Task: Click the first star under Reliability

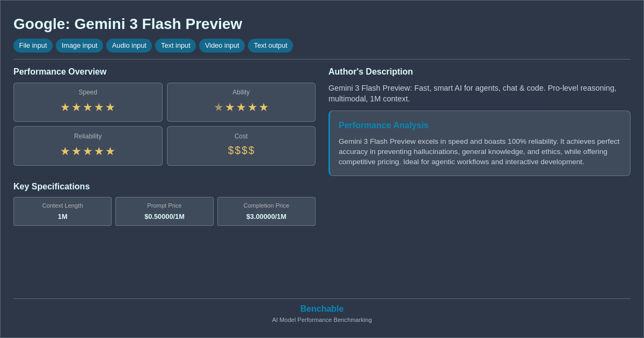Action: (x=65, y=151)
